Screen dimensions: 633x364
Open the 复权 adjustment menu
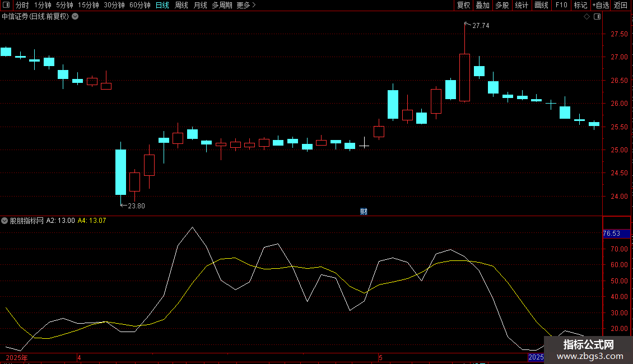(463, 5)
